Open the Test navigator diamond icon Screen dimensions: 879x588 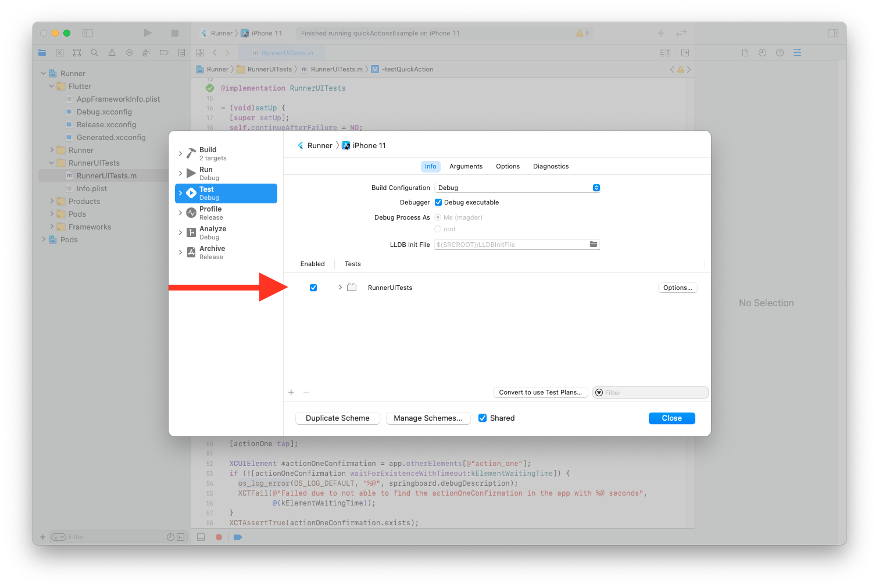coord(129,53)
